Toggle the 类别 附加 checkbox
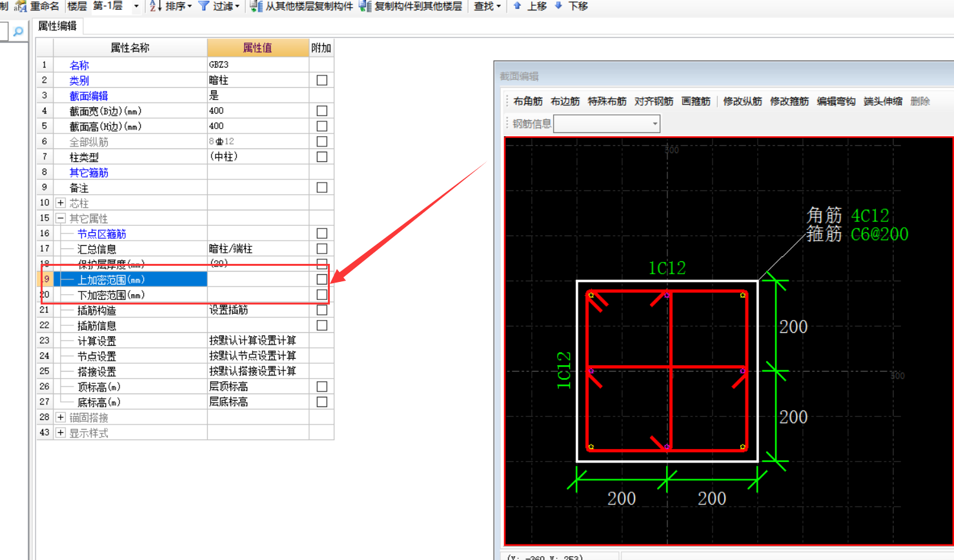Screen dimensions: 954x560 point(322,81)
